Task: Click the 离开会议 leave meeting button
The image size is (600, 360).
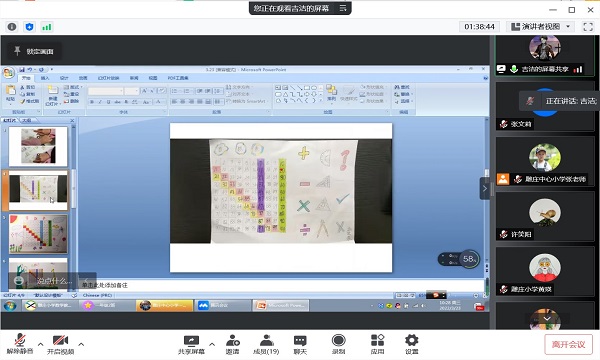Action: click(x=568, y=344)
